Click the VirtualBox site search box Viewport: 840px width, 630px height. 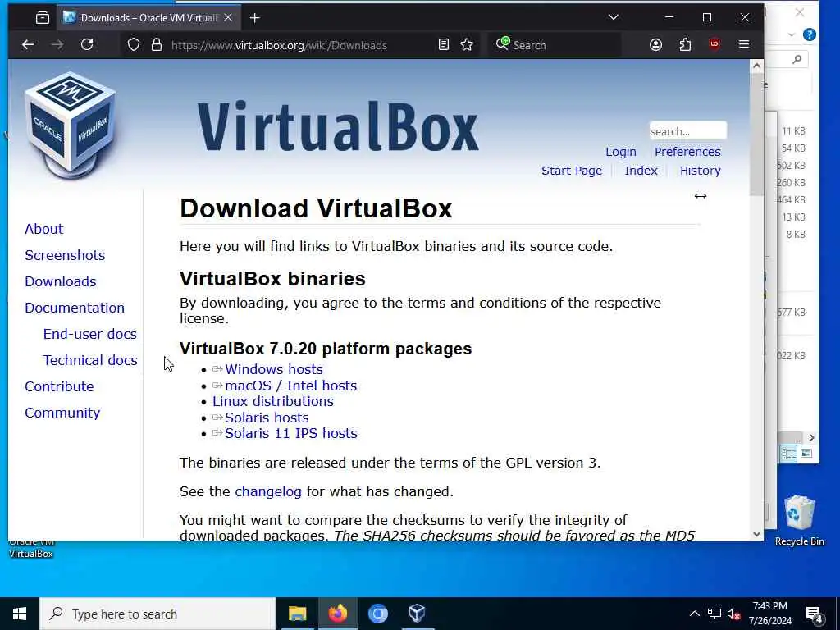click(x=688, y=131)
